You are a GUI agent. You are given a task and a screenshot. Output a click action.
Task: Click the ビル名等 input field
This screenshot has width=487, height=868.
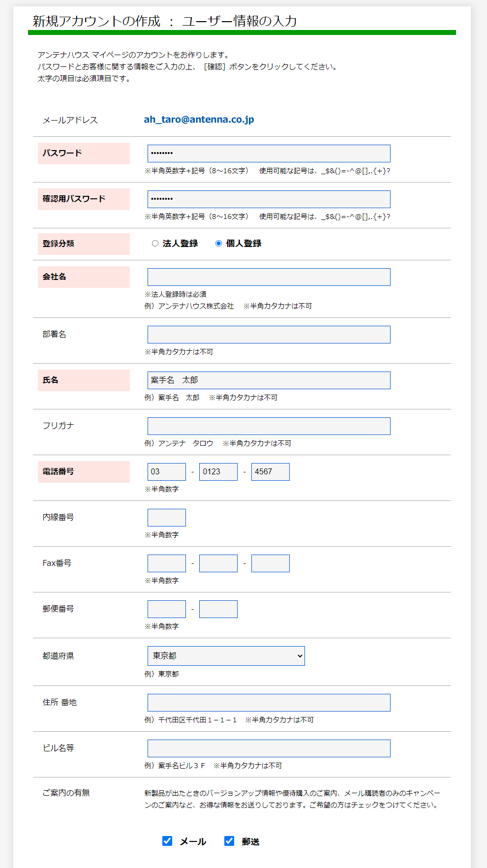269,748
